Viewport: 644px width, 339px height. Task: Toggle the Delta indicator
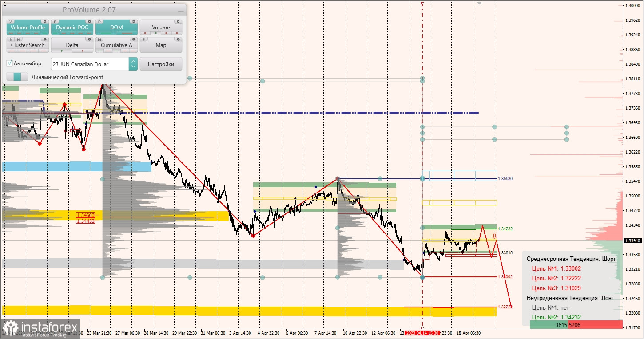72,45
